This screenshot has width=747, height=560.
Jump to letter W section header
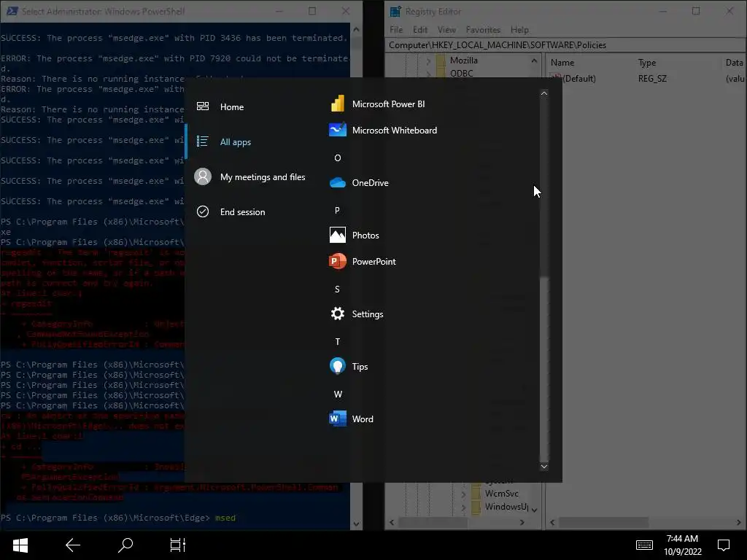[337, 394]
